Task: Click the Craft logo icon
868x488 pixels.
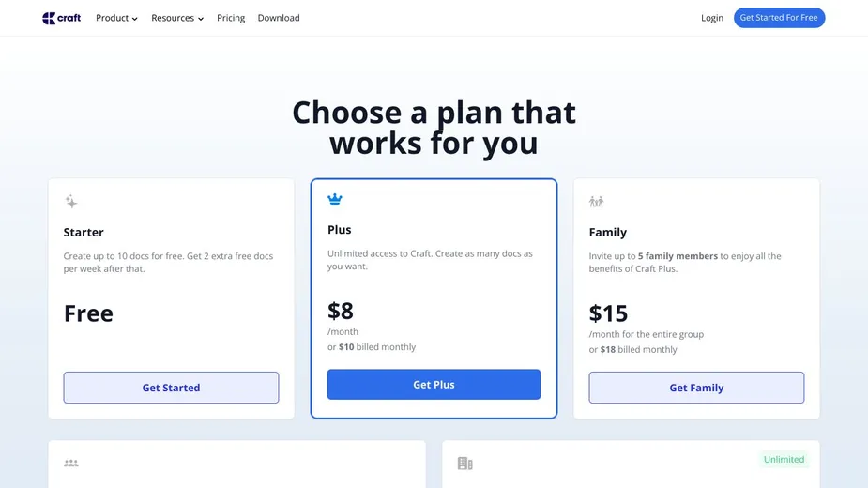Action: [50, 18]
